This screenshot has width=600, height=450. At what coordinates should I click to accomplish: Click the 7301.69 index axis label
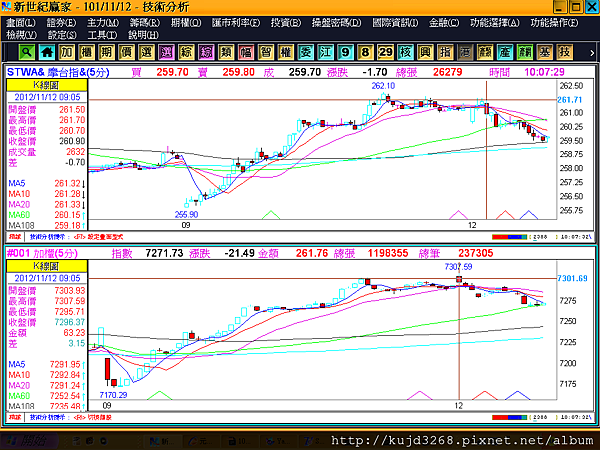[572, 278]
